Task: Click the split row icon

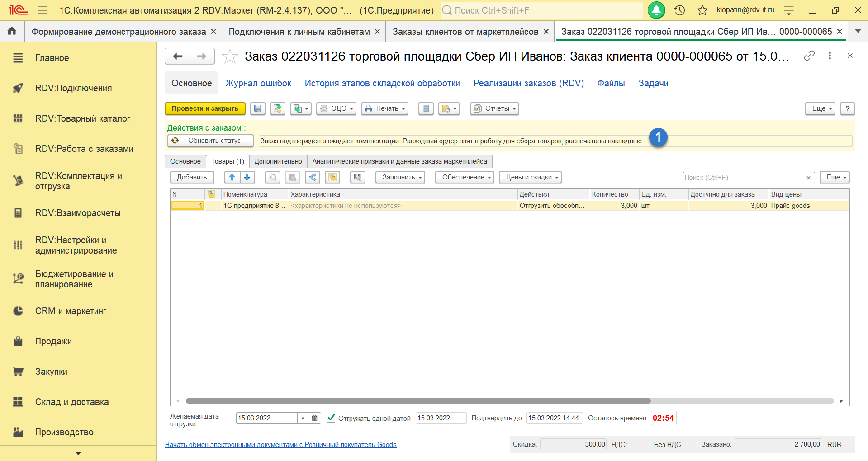Action: point(313,177)
